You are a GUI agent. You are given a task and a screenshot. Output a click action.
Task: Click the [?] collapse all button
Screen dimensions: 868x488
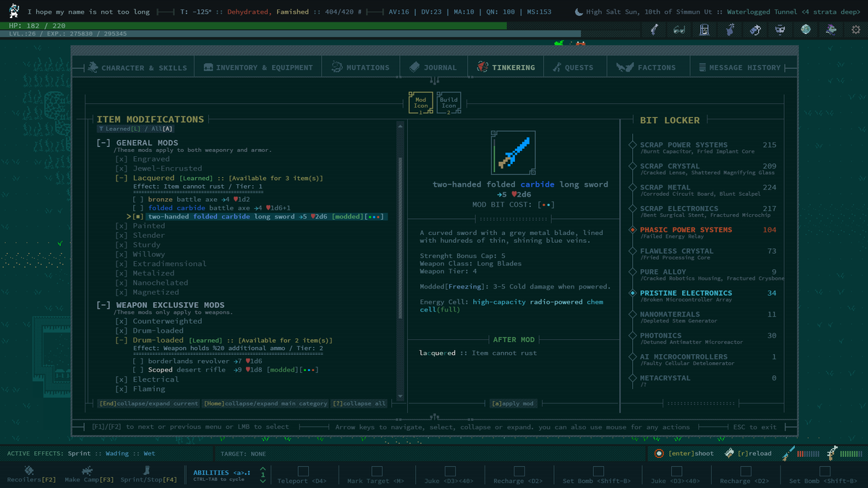[358, 403]
